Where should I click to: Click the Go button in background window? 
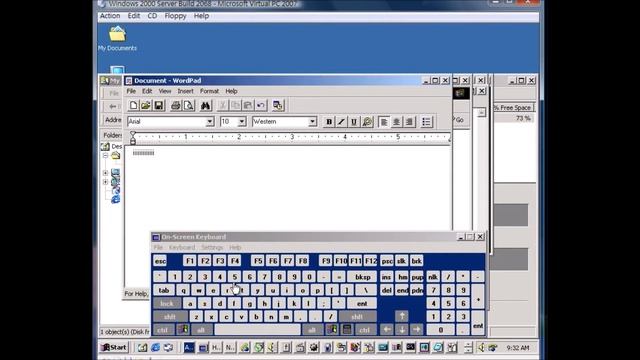tap(459, 120)
